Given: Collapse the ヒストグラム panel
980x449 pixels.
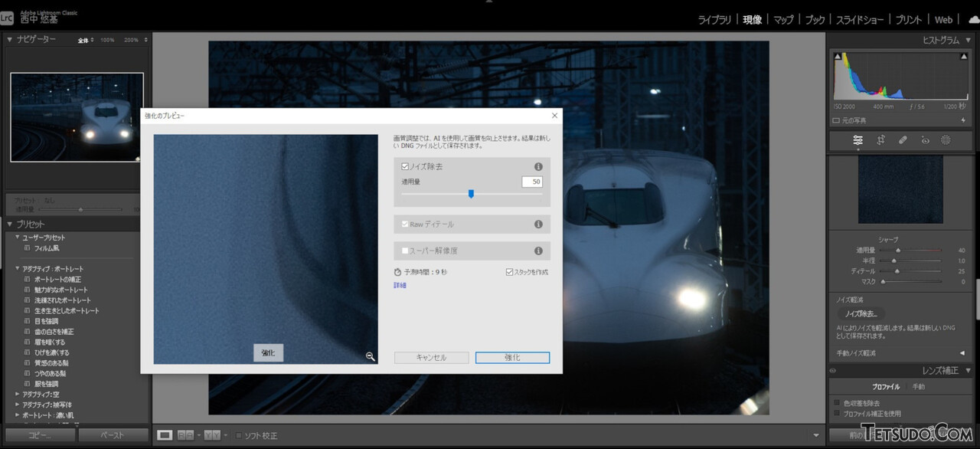Looking at the screenshot, I should (x=967, y=40).
